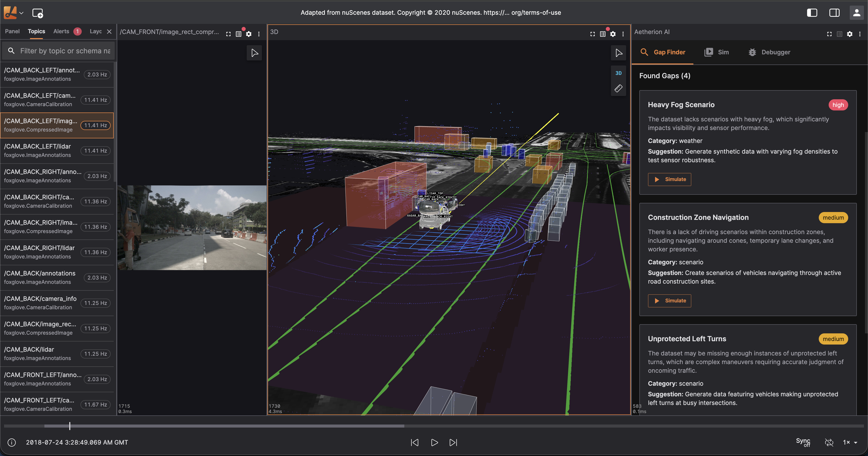This screenshot has height=456, width=868.
Task: Open the Debugger tab
Action: [x=769, y=52]
